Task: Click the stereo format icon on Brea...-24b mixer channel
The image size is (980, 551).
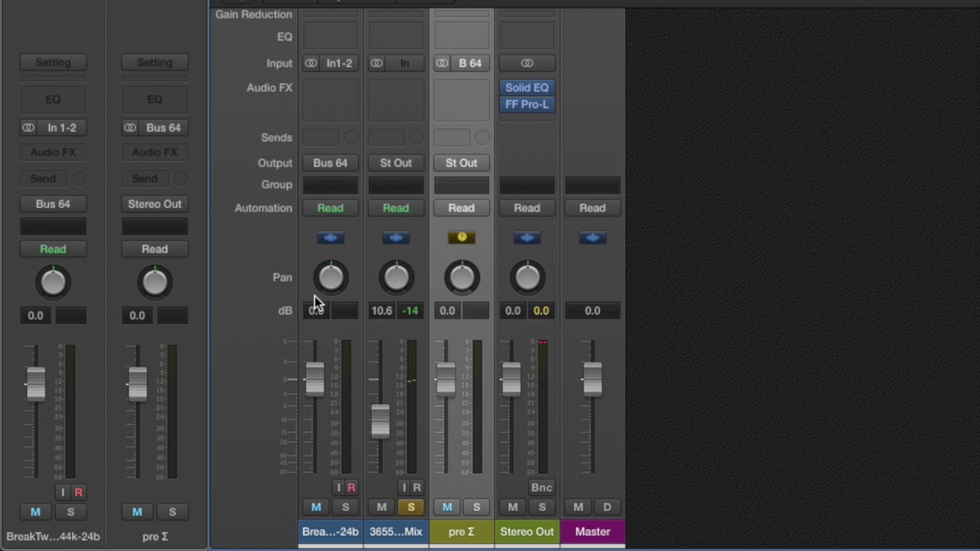Action: (311, 64)
